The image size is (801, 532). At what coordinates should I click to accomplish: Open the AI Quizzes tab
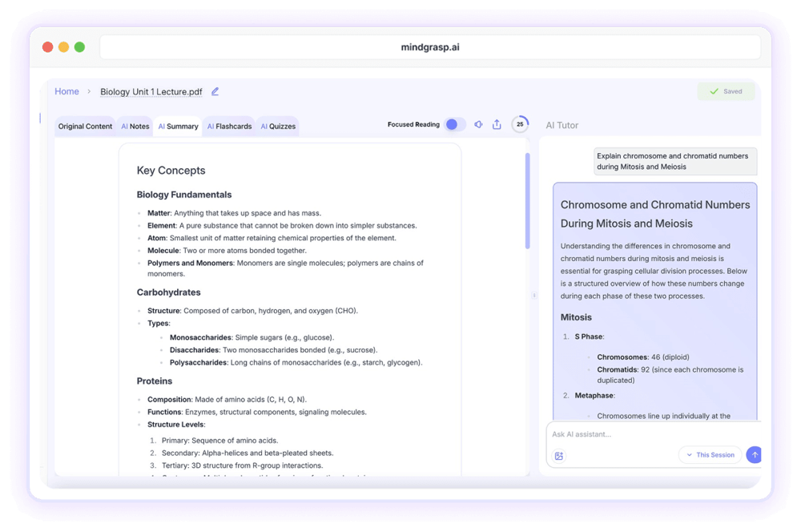pyautogui.click(x=278, y=127)
